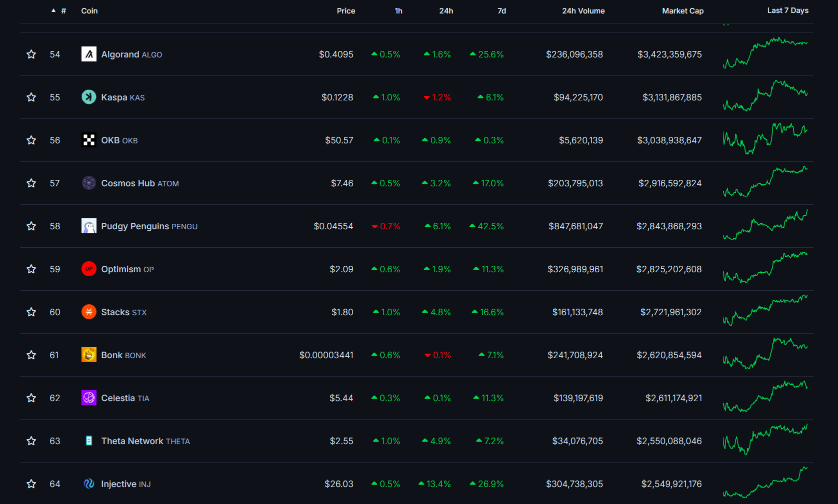Image resolution: width=838 pixels, height=504 pixels.
Task: Click the Bonk coin logo
Action: [x=89, y=355]
